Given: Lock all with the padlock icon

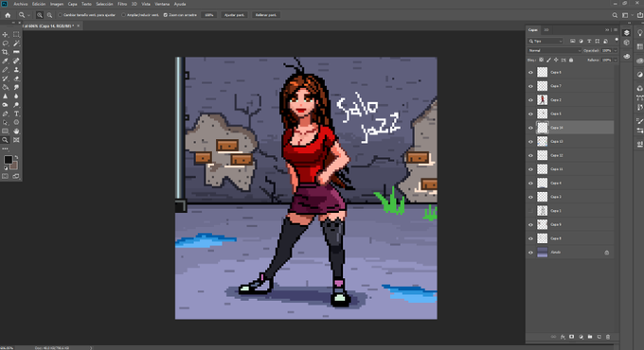Looking at the screenshot, I should pyautogui.click(x=571, y=60).
